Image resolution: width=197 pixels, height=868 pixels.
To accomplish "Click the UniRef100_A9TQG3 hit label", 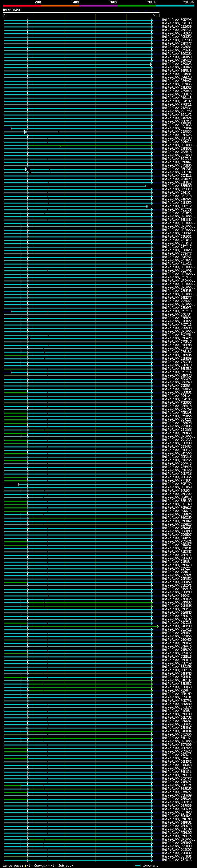I will pyautogui.click(x=176, y=125).
